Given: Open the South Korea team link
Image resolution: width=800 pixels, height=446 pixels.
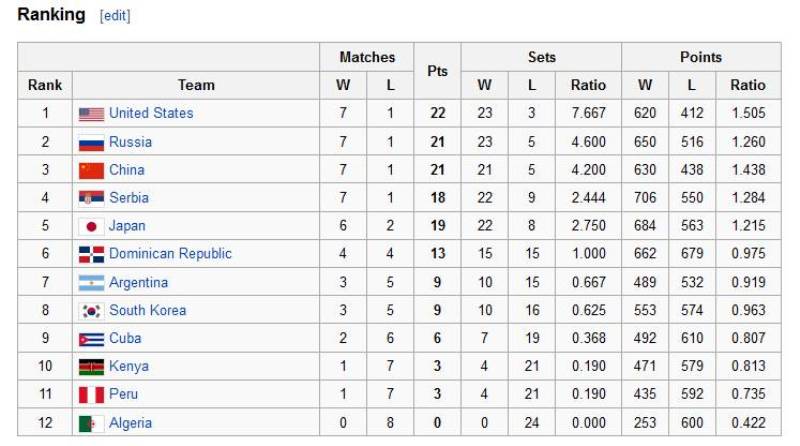Looking at the screenshot, I should (x=147, y=310).
